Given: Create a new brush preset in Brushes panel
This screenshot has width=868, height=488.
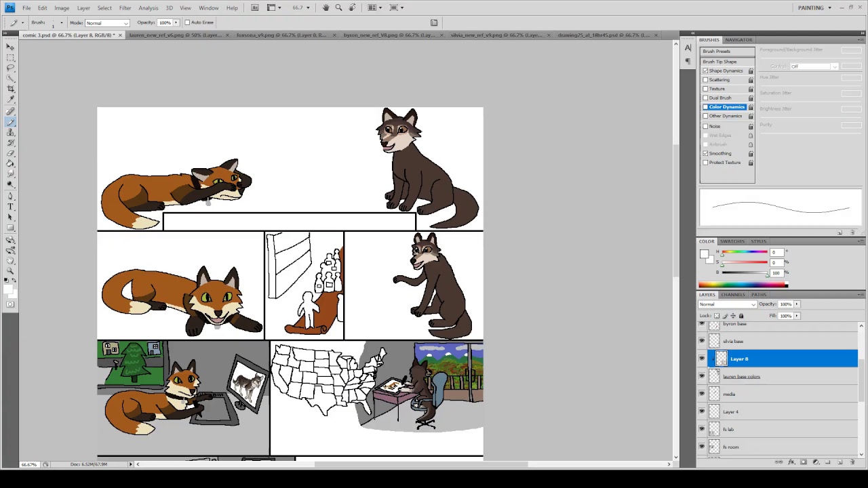Looking at the screenshot, I should coord(840,232).
